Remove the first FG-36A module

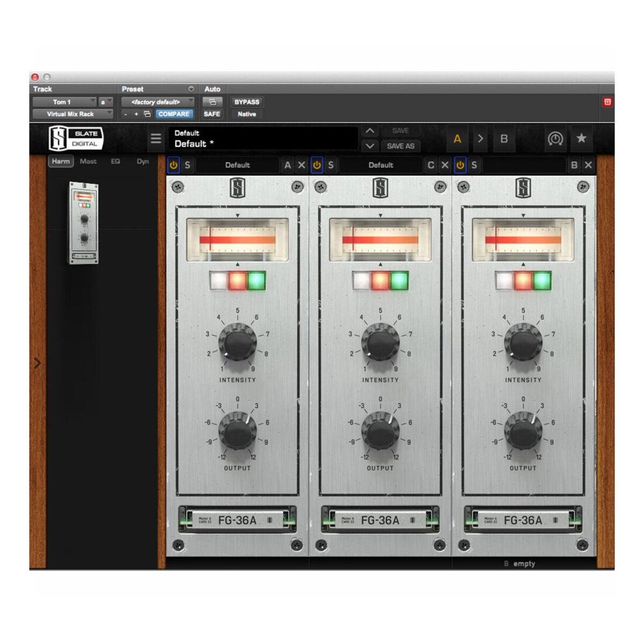pyautogui.click(x=302, y=165)
